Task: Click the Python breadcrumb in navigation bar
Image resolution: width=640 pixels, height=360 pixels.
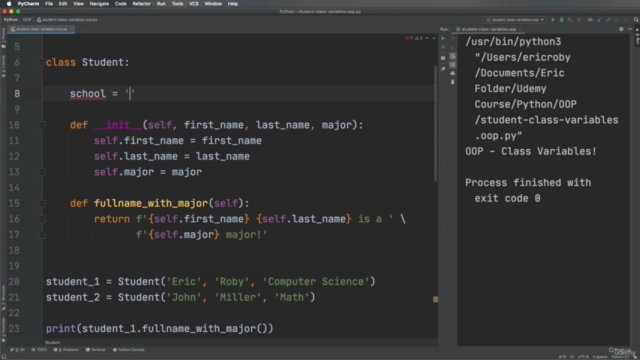Action: click(11, 20)
